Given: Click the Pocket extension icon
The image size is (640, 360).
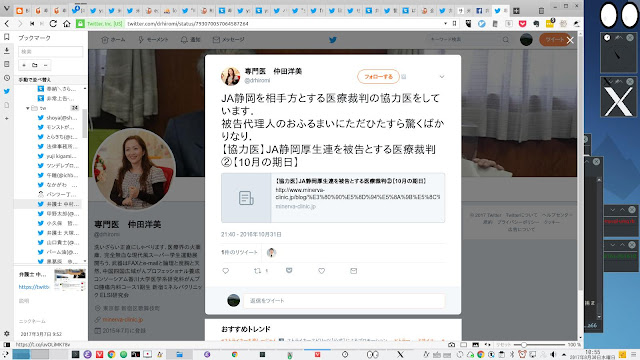Looking at the screenshot, I should click(x=522, y=24).
